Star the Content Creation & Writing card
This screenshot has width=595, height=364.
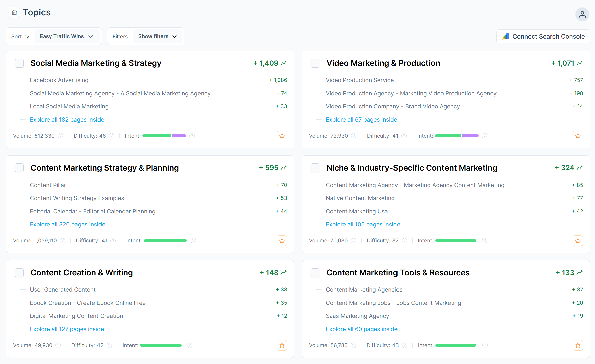tap(282, 345)
